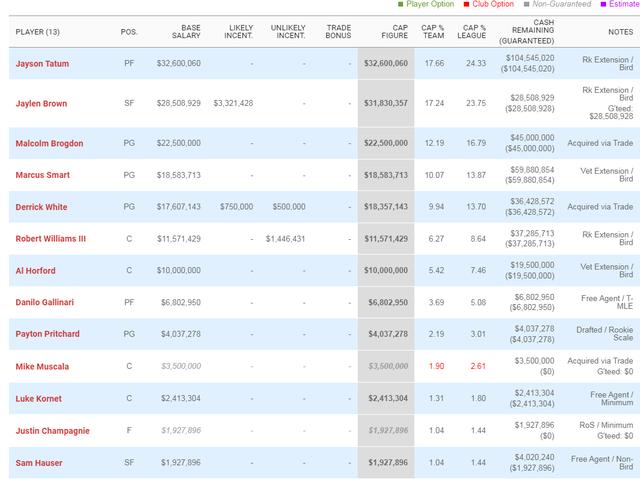
Task: Select Jaylen Brown cap figure $31,830,357
Action: coord(386,103)
